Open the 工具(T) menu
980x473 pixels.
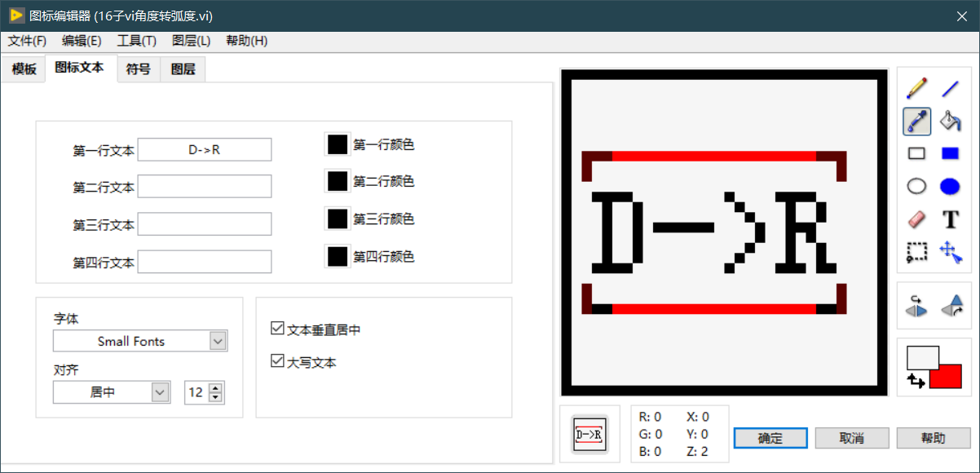coord(135,41)
